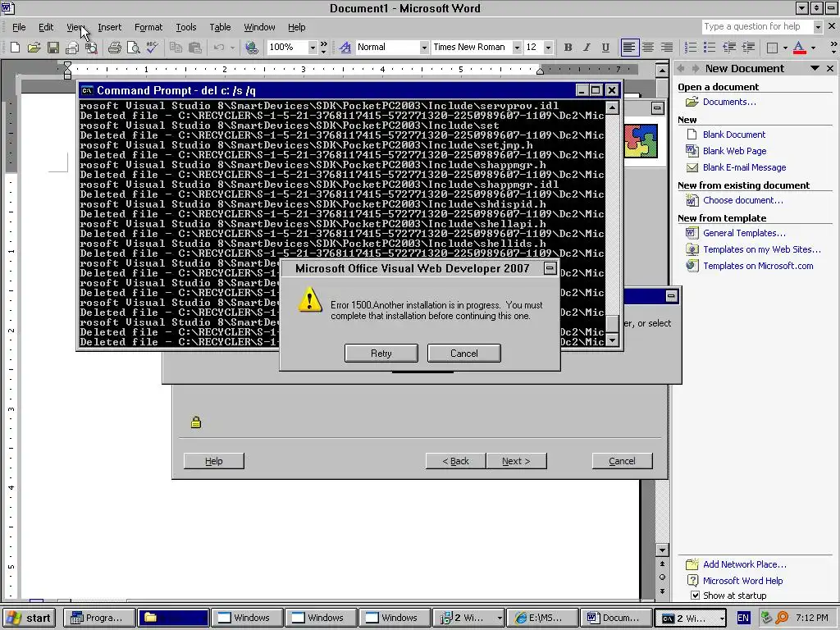This screenshot has height=630, width=840.
Task: Switch to the E:\MS... taskbar button
Action: (x=542, y=618)
